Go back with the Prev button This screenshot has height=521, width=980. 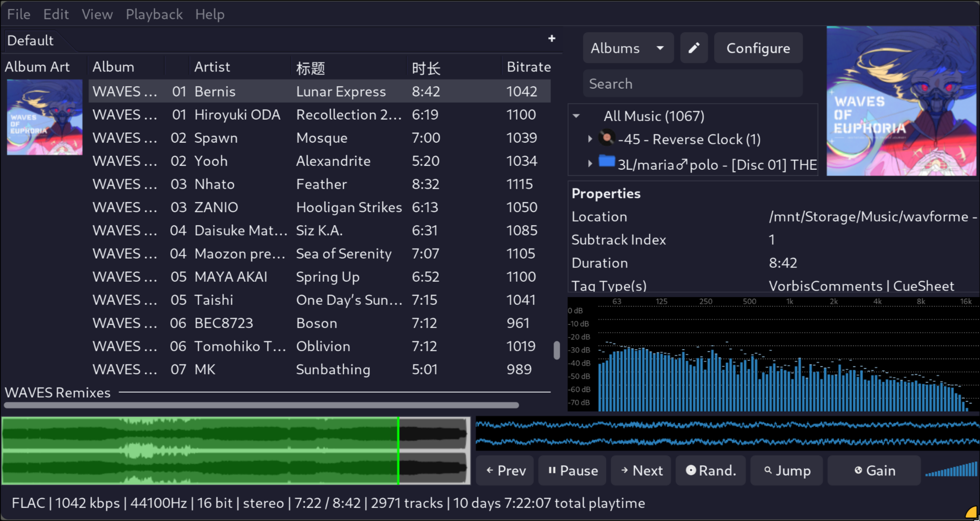[505, 470]
